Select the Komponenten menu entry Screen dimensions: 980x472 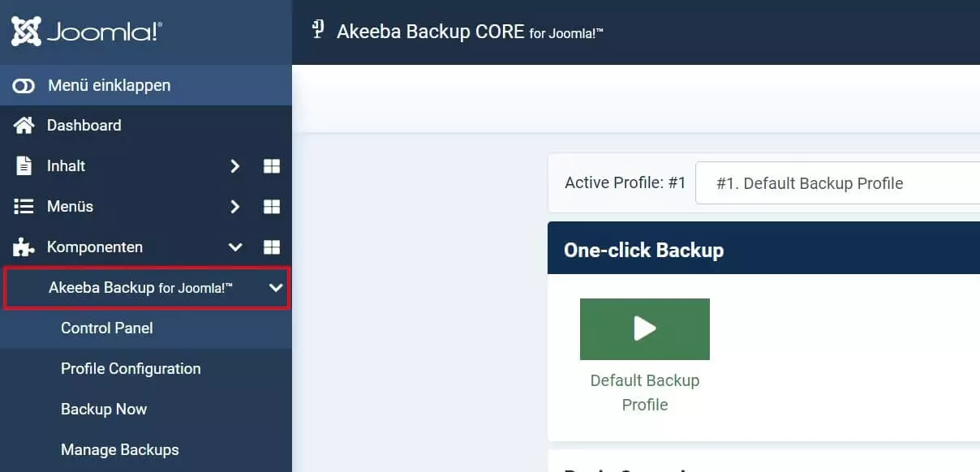click(95, 247)
